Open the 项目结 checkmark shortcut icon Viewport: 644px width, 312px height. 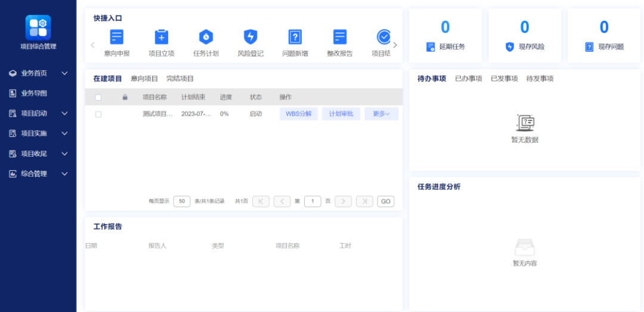pos(383,37)
